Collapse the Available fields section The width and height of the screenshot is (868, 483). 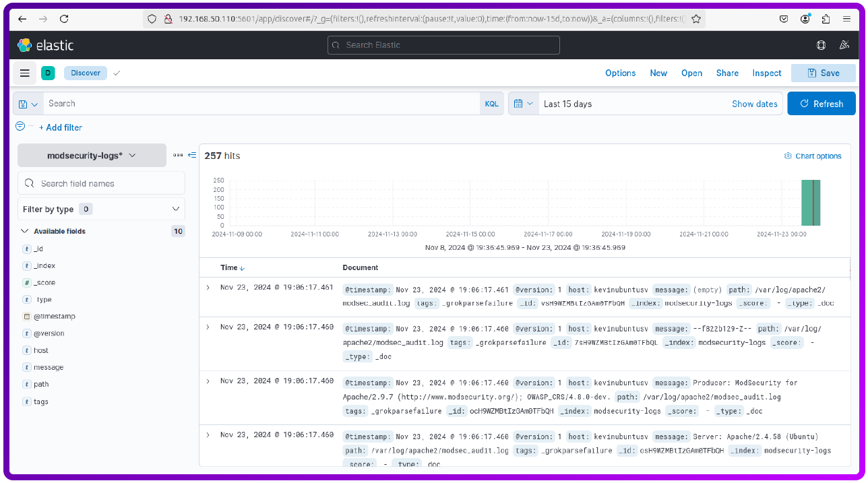tap(24, 231)
